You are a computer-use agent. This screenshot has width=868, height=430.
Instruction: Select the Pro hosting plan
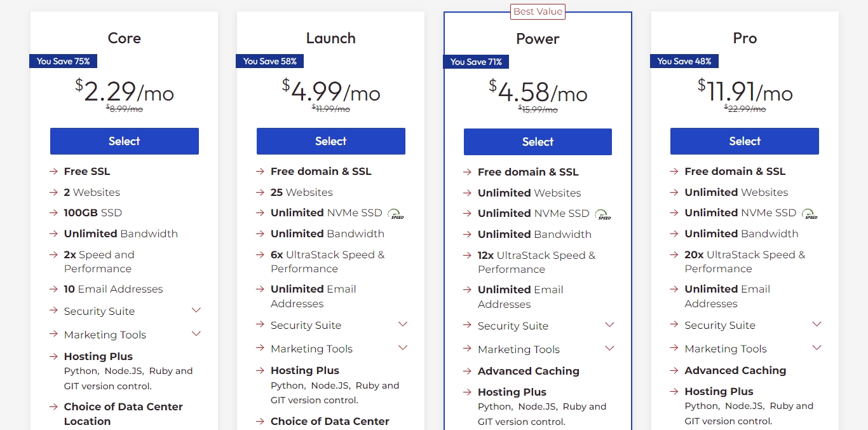pos(745,141)
